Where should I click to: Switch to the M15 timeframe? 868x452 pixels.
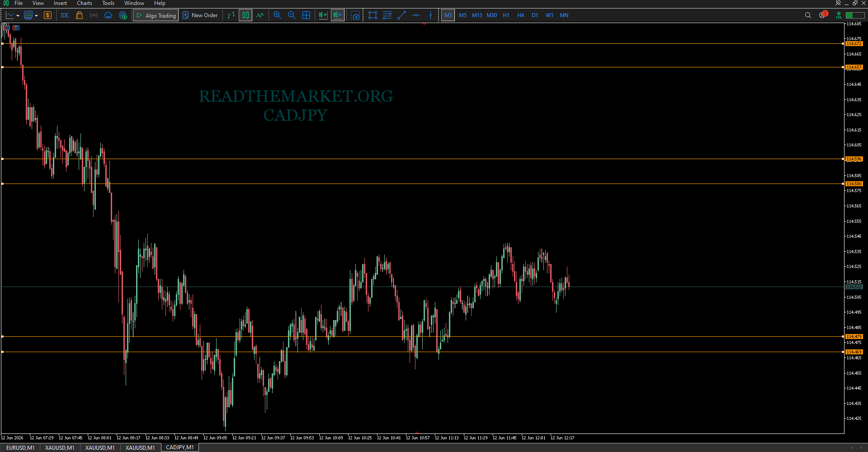click(477, 15)
